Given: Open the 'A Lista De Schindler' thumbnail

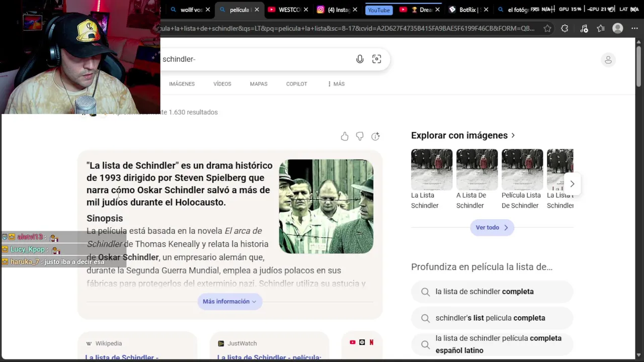Looking at the screenshot, I should (x=477, y=169).
